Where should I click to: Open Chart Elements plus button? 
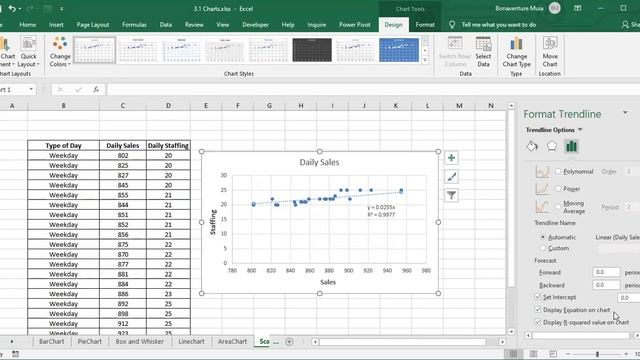coord(451,158)
